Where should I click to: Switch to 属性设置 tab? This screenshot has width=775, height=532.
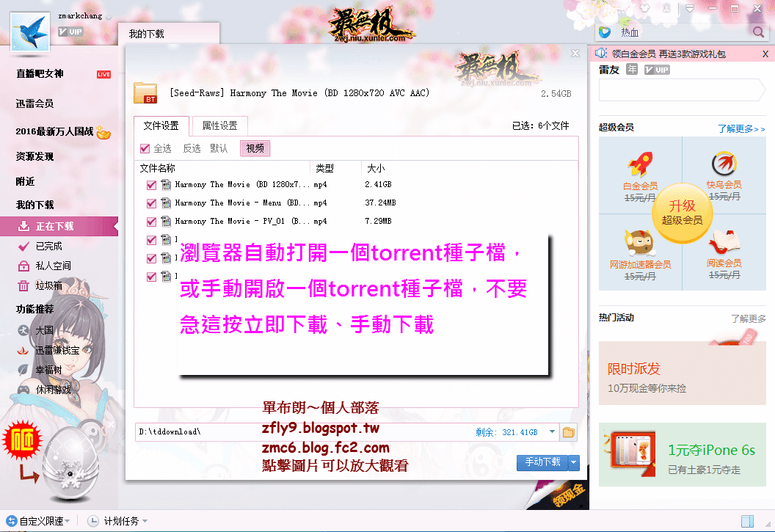tap(220, 125)
